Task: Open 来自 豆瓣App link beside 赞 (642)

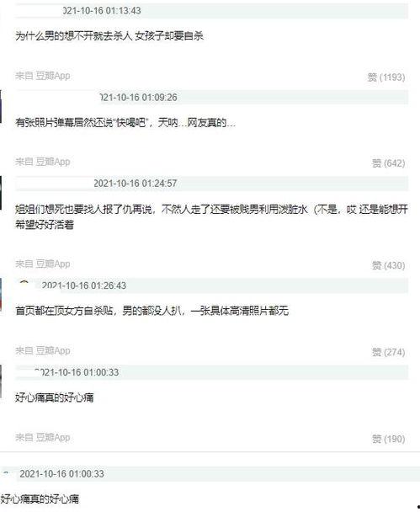Action: 43,162
